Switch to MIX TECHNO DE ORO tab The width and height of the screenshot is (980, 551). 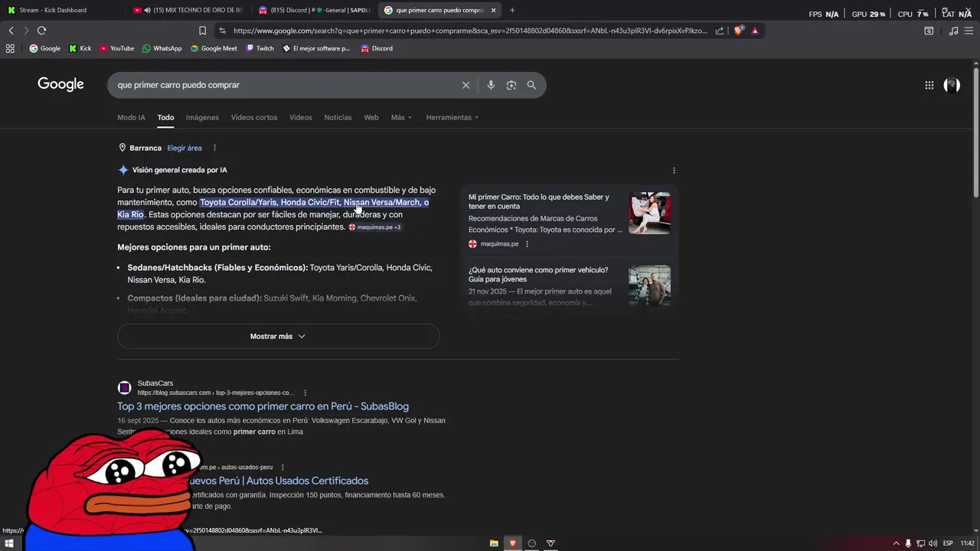pos(189,10)
